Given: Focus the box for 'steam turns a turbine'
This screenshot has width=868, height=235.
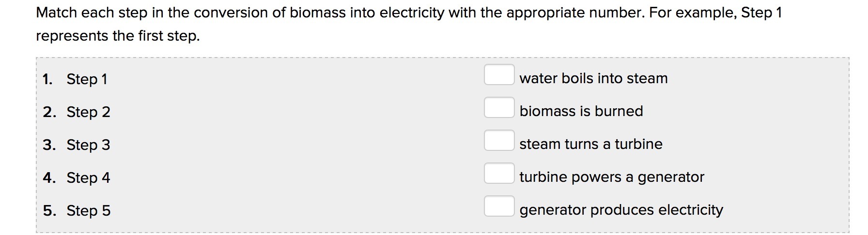Looking at the screenshot, I should point(499,141).
